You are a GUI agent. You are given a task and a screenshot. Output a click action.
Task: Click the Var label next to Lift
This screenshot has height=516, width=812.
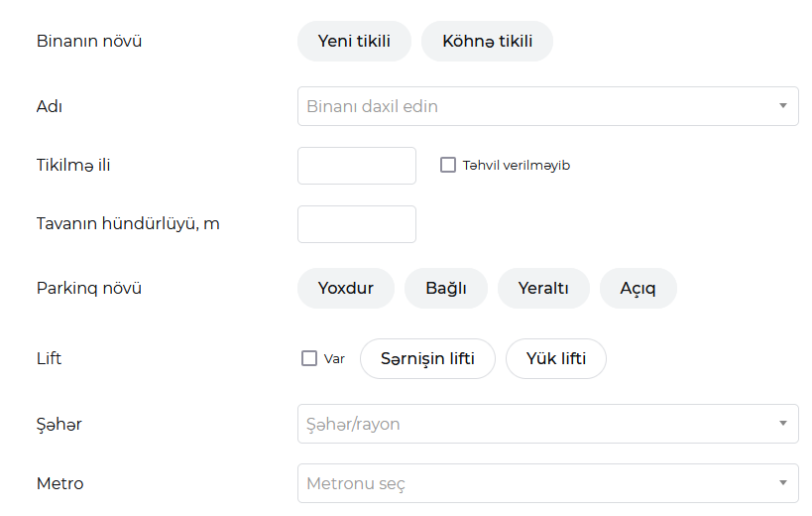click(x=334, y=359)
